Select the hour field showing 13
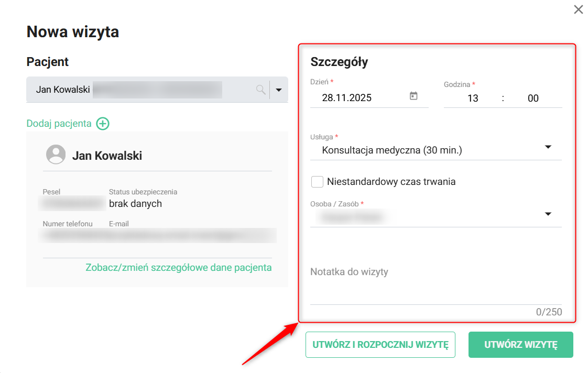This screenshot has width=588, height=373. (x=473, y=98)
